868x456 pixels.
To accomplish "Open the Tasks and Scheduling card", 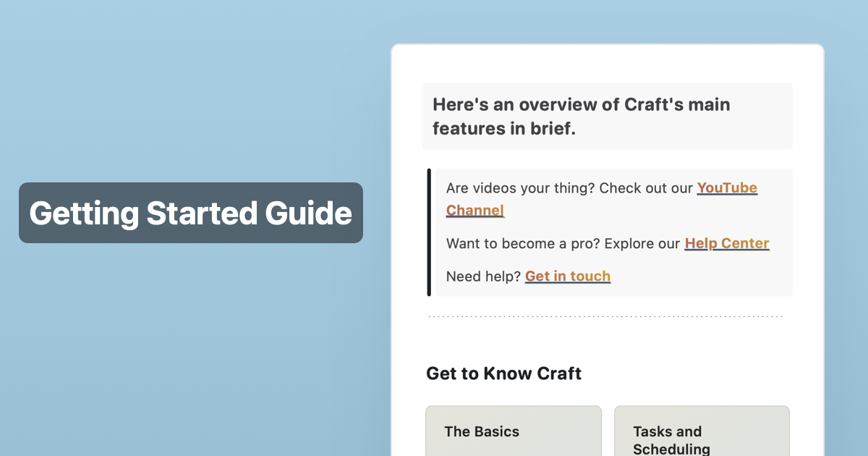I will pos(702,431).
